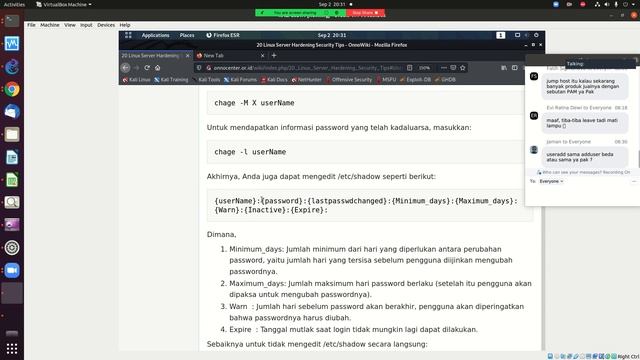Open the NetHunter bookmark
This screenshot has height=360, width=640.
(307, 80)
